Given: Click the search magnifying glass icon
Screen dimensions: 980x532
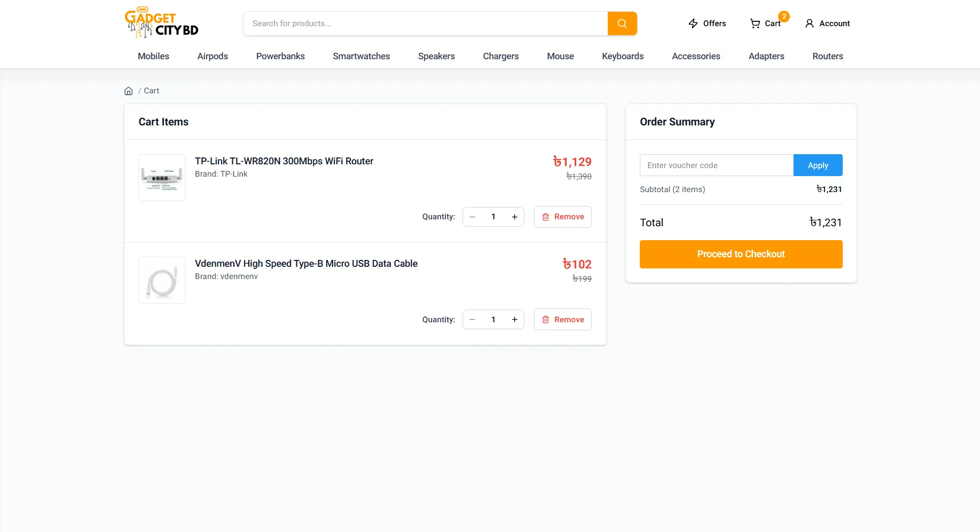Looking at the screenshot, I should [x=622, y=23].
